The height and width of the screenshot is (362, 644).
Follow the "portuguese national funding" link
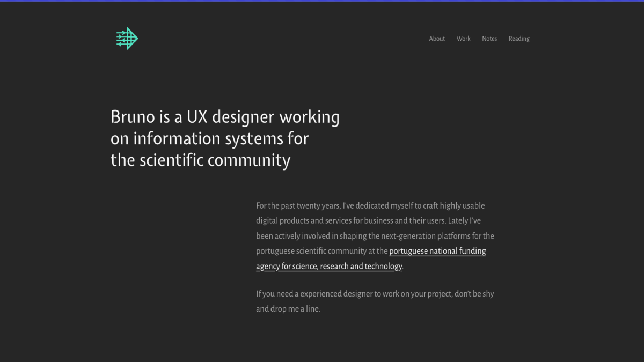[437, 251]
